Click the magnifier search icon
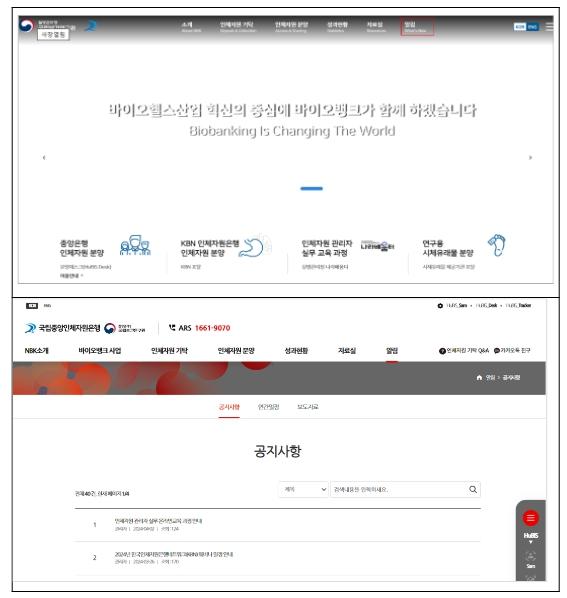Image resolution: width=567 pixels, height=598 pixels. click(473, 489)
